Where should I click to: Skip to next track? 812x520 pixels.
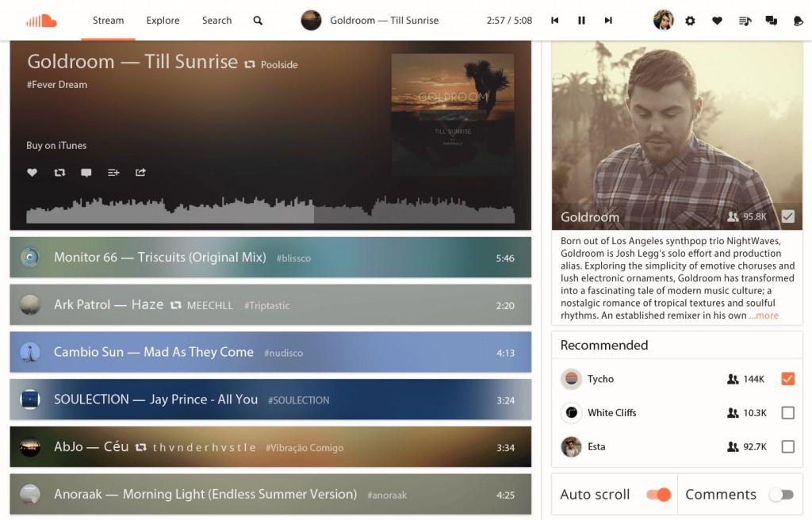coord(608,20)
